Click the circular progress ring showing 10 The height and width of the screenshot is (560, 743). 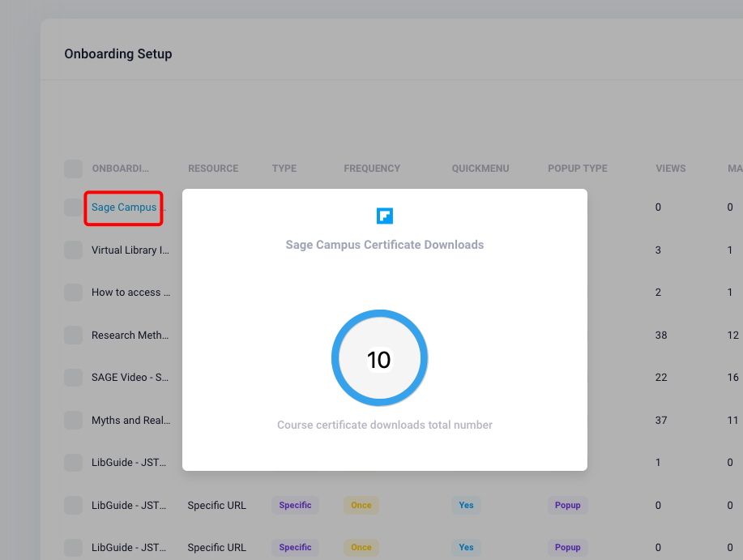pyautogui.click(x=379, y=357)
